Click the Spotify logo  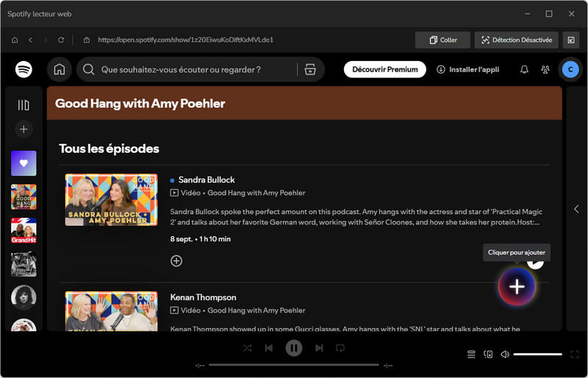pos(24,69)
